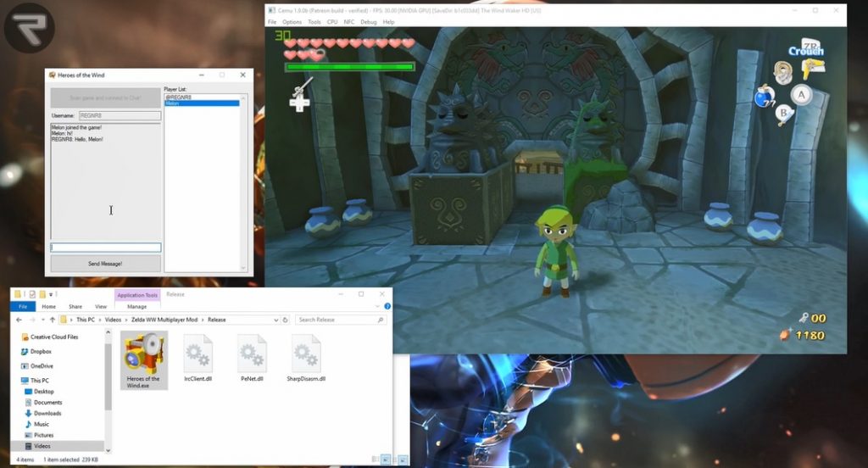This screenshot has height=468, width=868.
Task: Click the D-pad icon in game HUD
Action: click(299, 103)
